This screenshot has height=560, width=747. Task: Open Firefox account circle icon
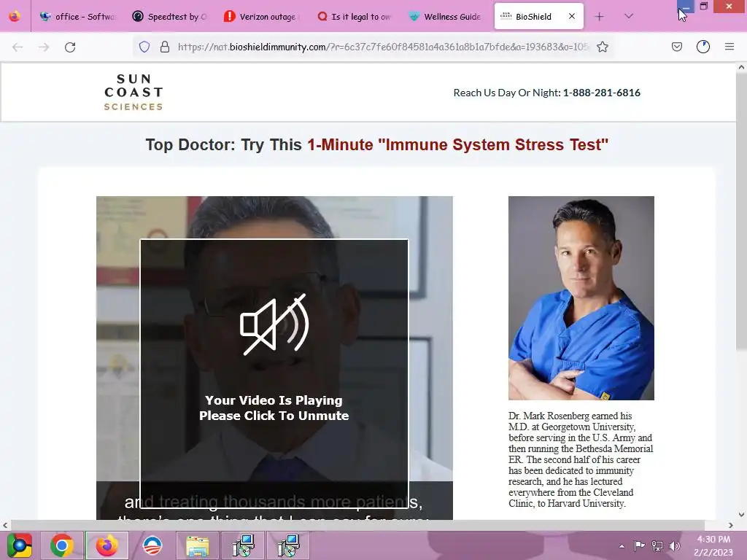click(x=703, y=47)
